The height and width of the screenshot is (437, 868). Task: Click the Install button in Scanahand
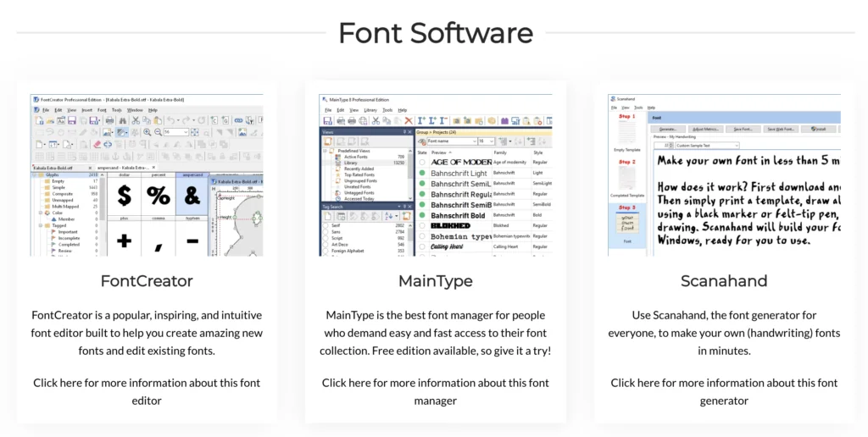tap(819, 129)
